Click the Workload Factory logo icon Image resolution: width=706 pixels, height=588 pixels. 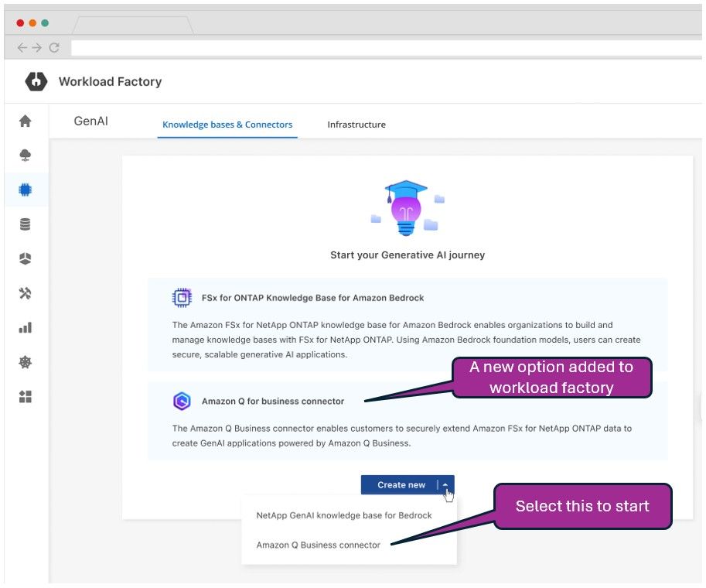point(36,81)
